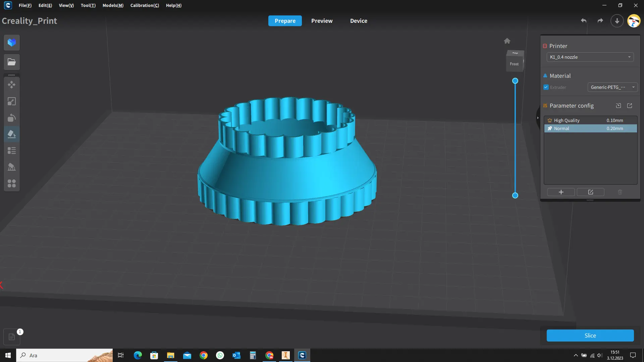
Task: Activate the Lay Flat tool
Action: (x=12, y=134)
